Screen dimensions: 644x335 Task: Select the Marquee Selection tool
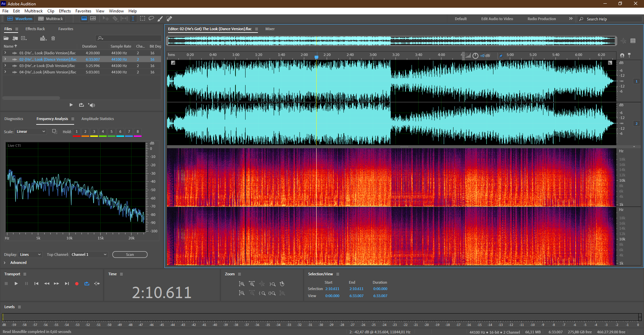[143, 19]
